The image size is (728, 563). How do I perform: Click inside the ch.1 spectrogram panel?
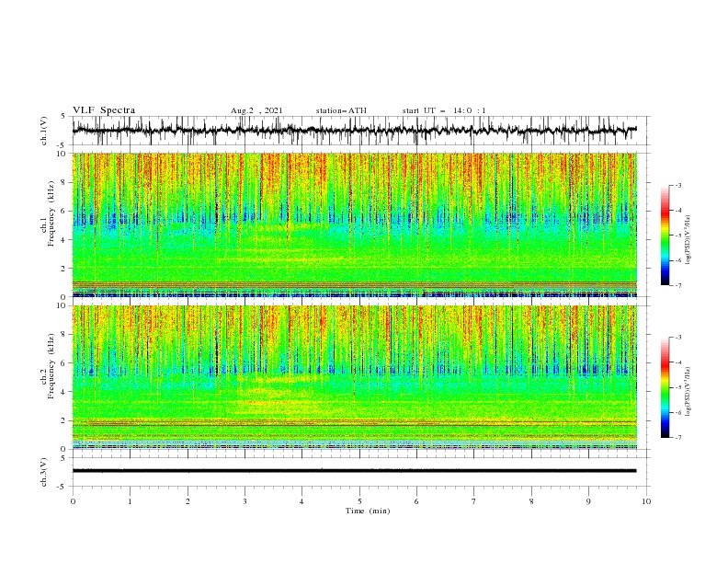[x=355, y=224]
